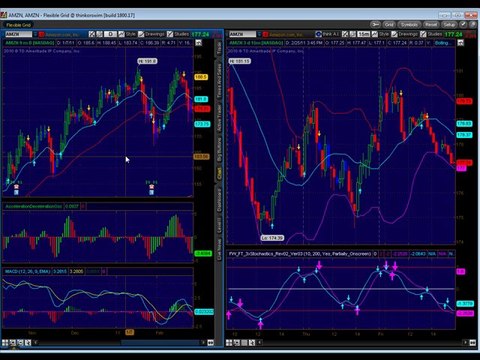Click the highlighted 1/3 date marker on left time axis
The image size is (480, 360).
coord(129,332)
